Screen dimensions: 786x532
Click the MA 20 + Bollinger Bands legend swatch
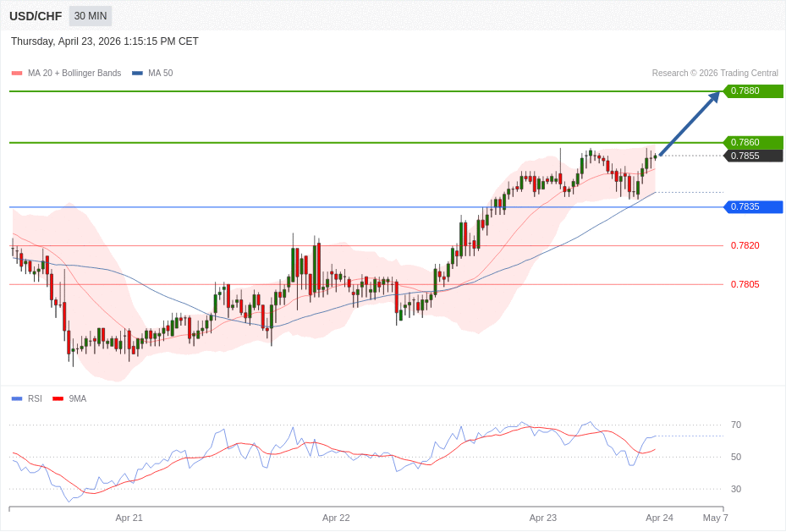pos(17,74)
